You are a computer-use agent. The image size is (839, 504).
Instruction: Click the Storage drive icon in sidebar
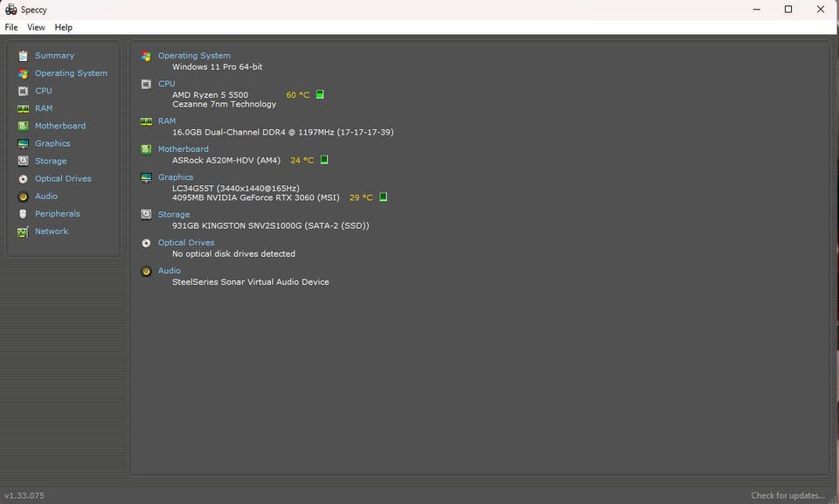[23, 161]
